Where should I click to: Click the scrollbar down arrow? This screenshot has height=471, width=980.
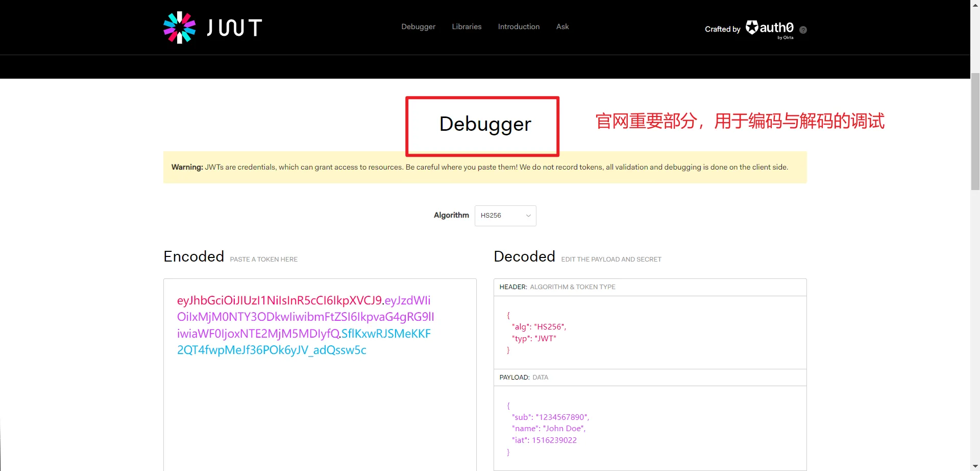[x=975, y=466]
